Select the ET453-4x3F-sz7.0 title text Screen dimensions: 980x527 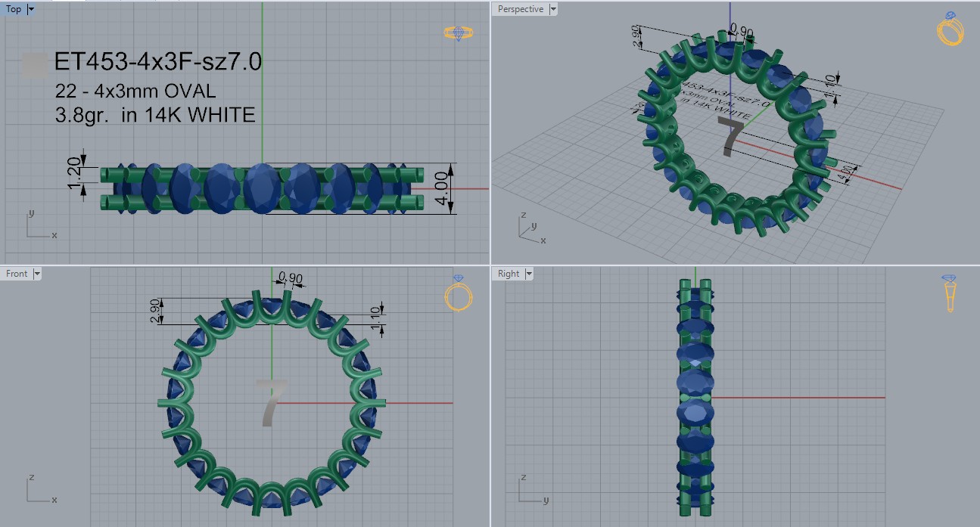(x=158, y=62)
